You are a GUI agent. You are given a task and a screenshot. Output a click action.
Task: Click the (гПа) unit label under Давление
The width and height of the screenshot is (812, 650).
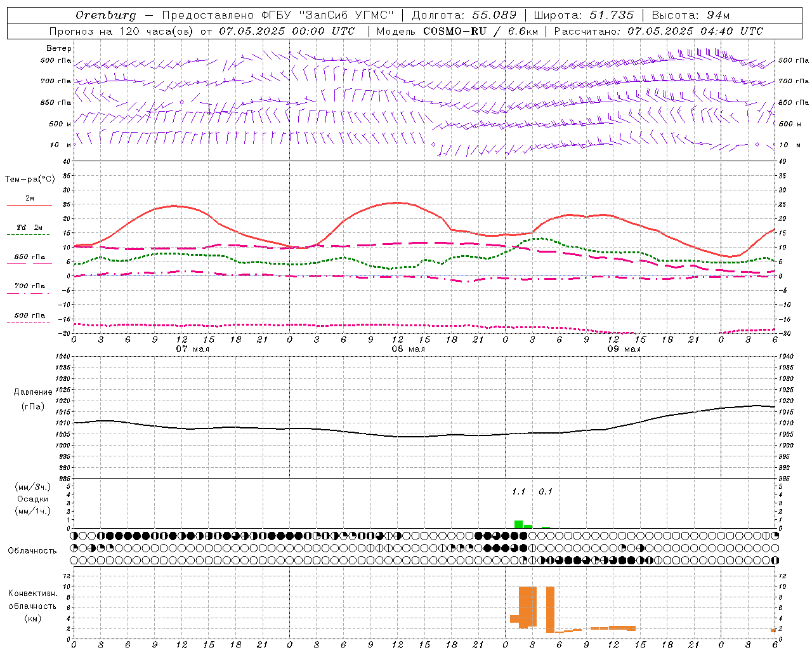33,407
